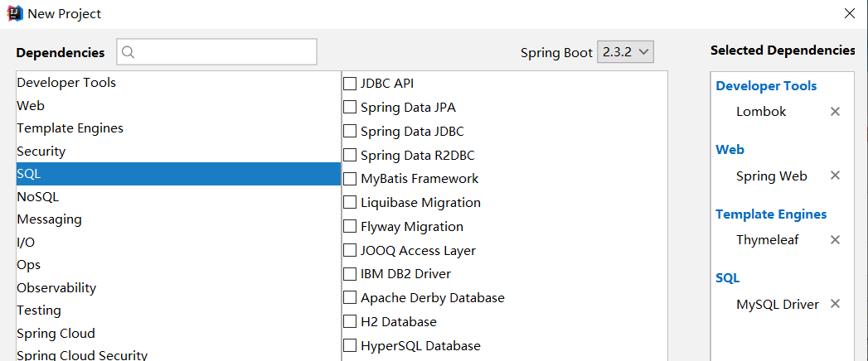Check MyBatis Framework dependency
Viewport: 868px width, 361px height.
click(x=350, y=179)
